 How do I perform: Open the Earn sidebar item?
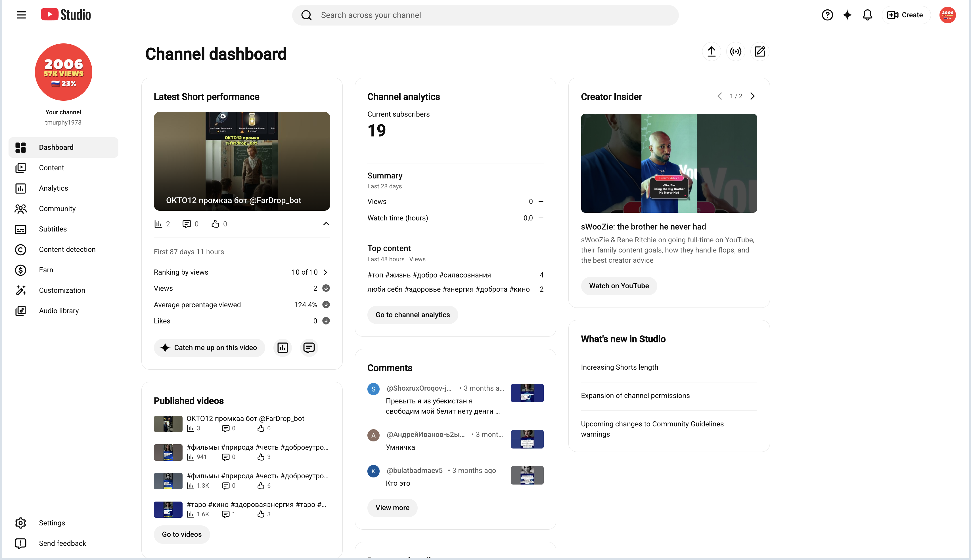(64, 270)
